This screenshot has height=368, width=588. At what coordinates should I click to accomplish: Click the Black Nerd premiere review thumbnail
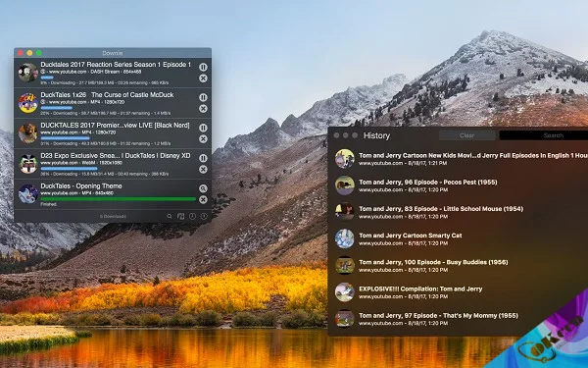point(28,133)
